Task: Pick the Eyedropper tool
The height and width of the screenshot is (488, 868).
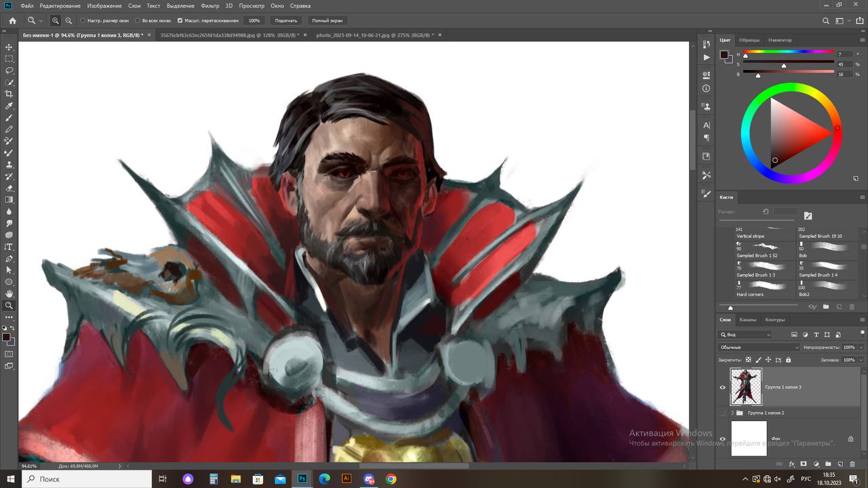Action: click(9, 106)
